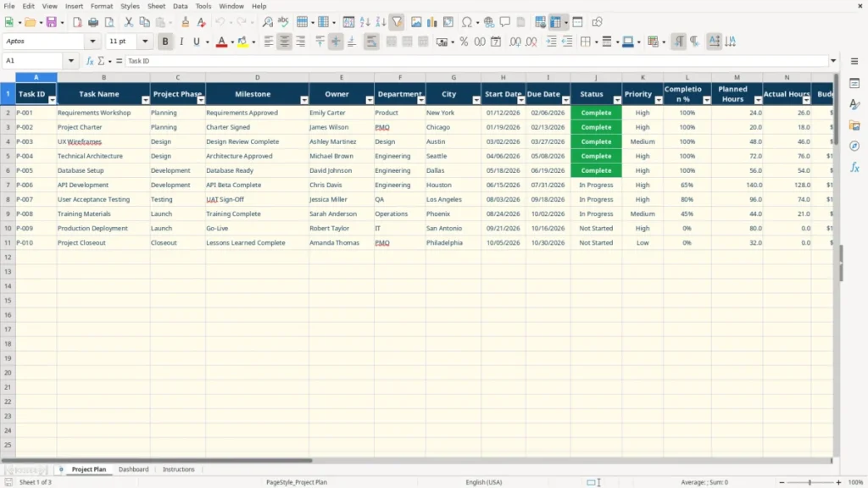Click the Copy icon
The height and width of the screenshot is (488, 868).
click(144, 22)
